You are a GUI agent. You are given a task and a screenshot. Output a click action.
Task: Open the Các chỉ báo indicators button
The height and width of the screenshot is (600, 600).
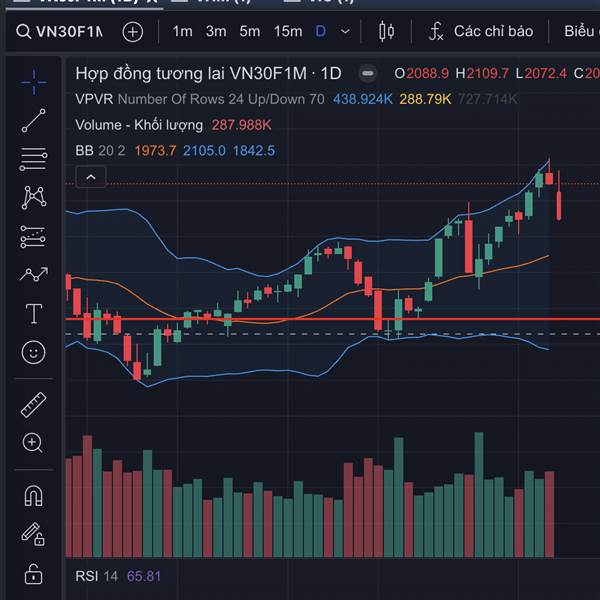[x=480, y=32]
